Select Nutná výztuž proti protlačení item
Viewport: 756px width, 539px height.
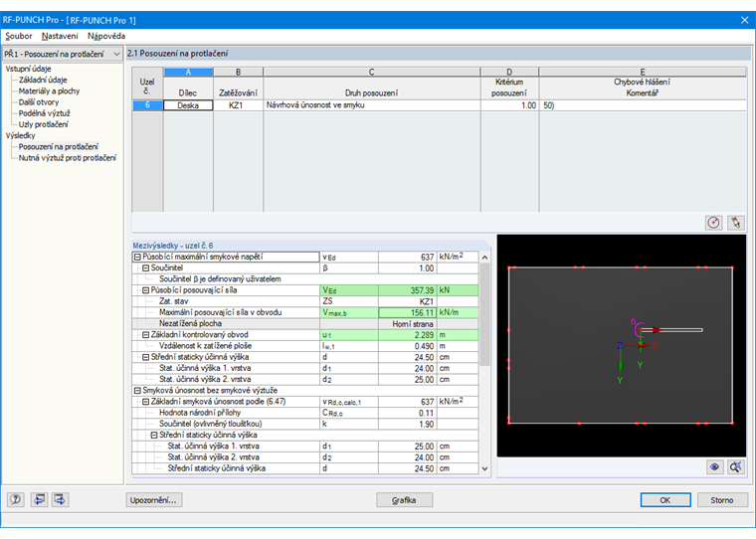pos(68,158)
